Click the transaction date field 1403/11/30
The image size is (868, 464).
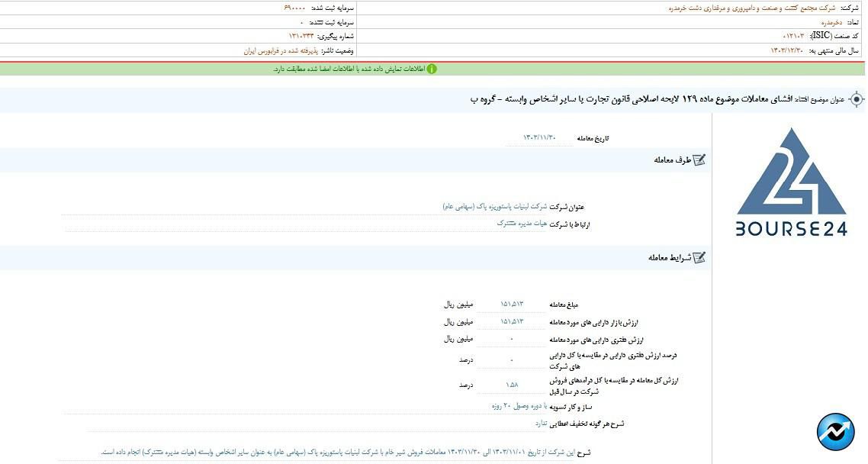tap(538, 138)
